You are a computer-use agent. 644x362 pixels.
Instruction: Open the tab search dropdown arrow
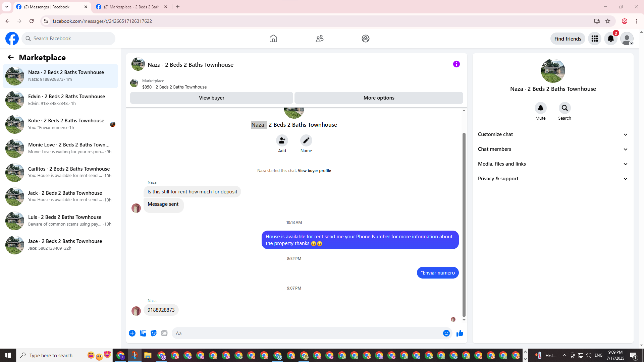tap(7, 7)
